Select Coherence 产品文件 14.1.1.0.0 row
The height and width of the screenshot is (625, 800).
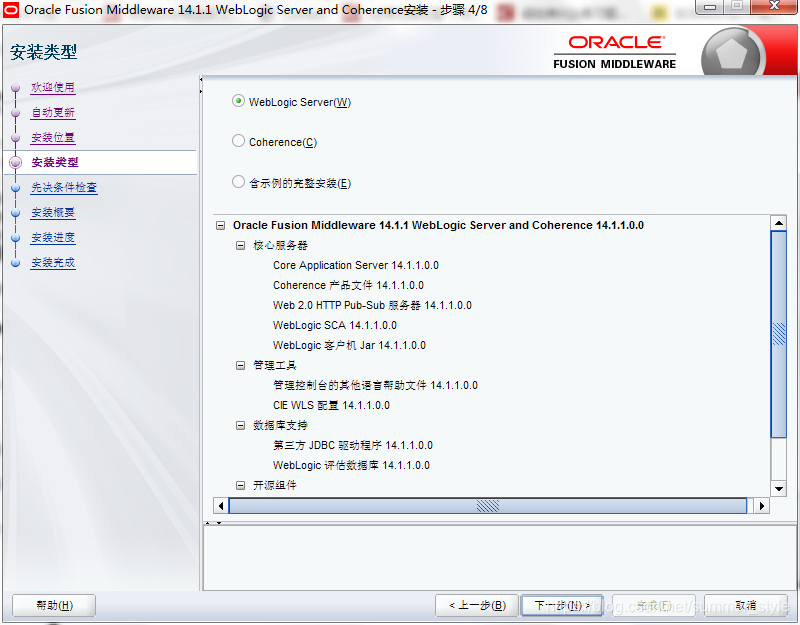tap(348, 285)
